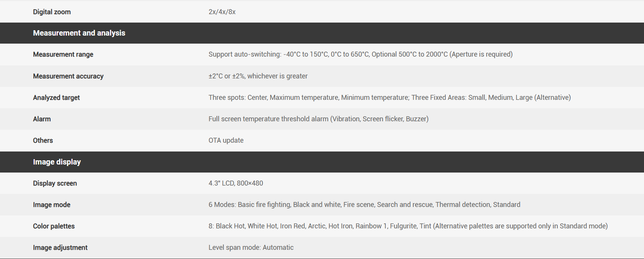Image resolution: width=644 pixels, height=259 pixels.
Task: Click the full screen temperature alarm text
Action: [318, 119]
